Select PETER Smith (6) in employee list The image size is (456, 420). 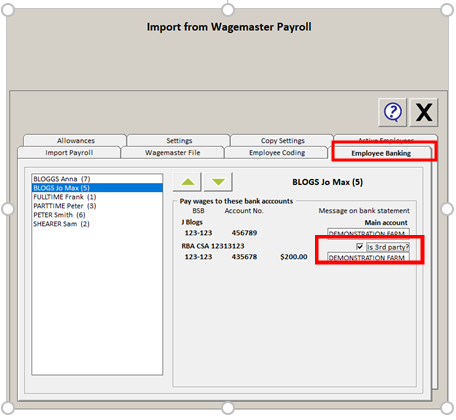[x=97, y=215]
